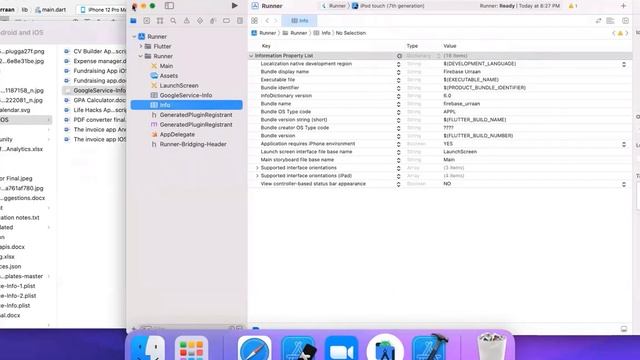This screenshot has height=360, width=640.
Task: Collapse the Information Property List row
Action: click(x=251, y=56)
